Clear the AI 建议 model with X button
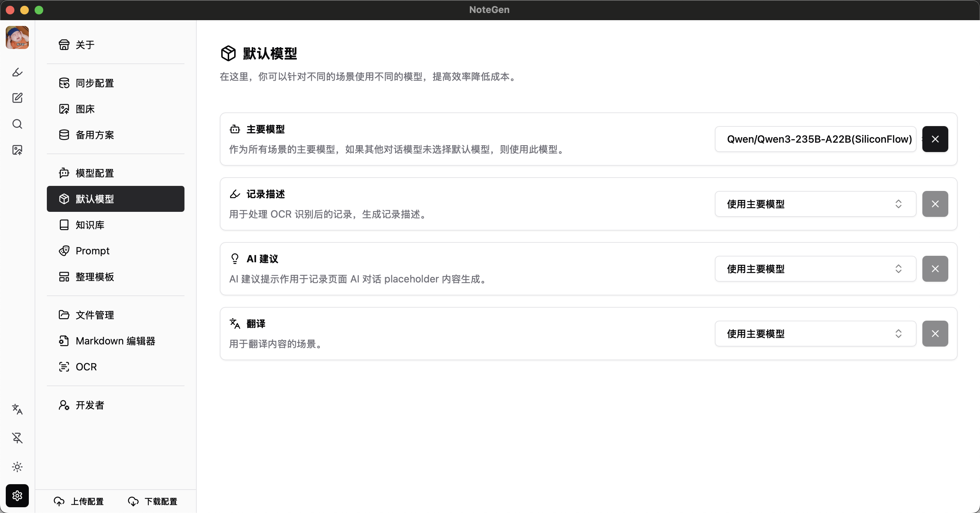This screenshot has height=513, width=980. point(935,269)
